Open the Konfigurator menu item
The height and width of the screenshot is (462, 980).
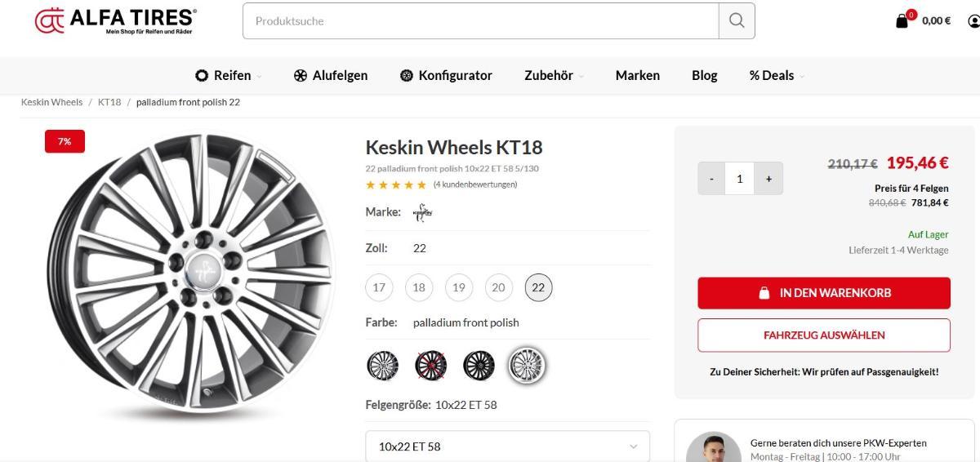446,76
